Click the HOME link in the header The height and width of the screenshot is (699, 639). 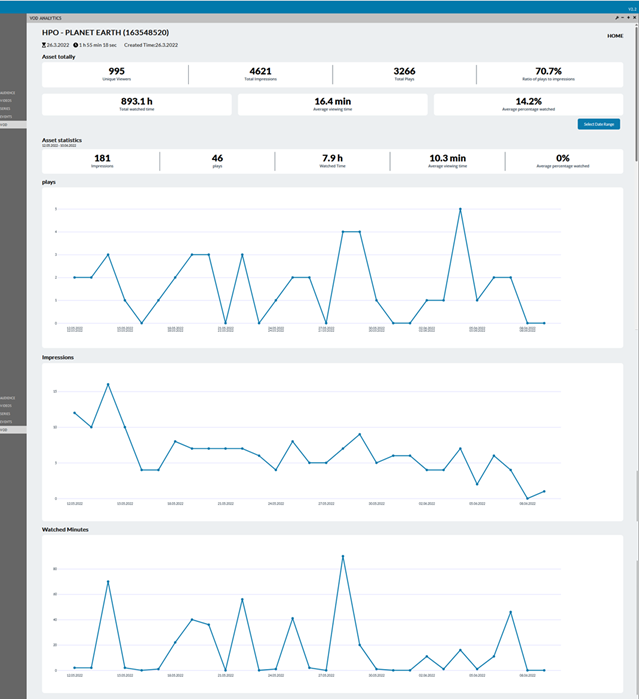click(x=615, y=36)
